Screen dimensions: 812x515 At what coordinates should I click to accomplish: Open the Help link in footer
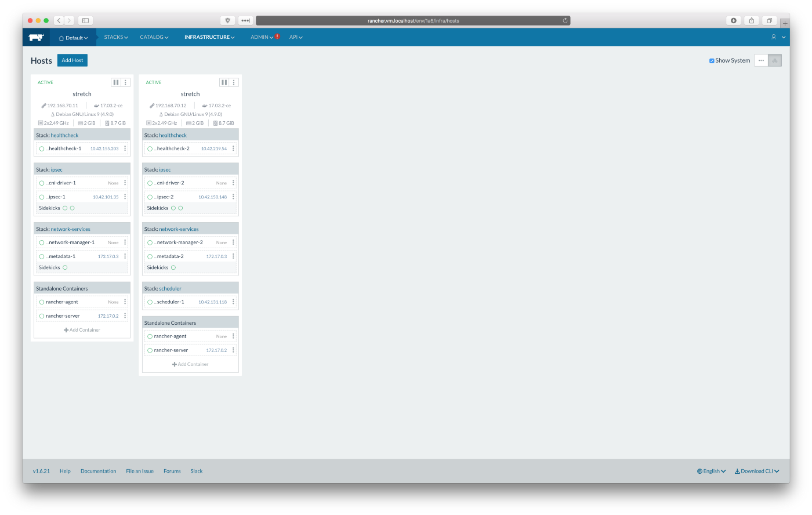[65, 471]
